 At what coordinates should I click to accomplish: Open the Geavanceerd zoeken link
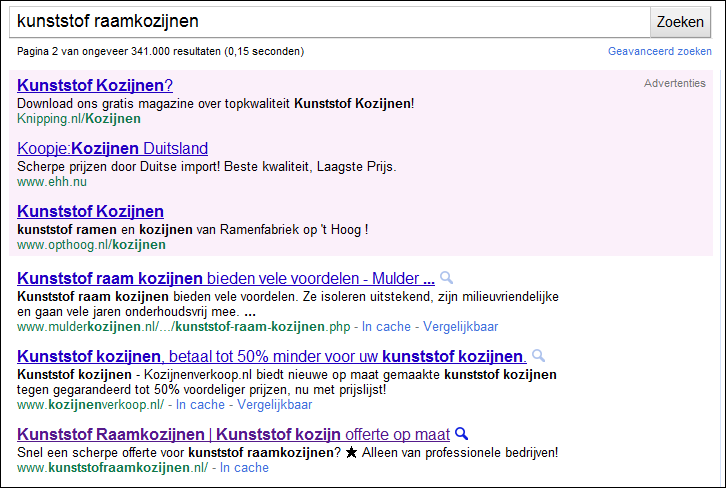click(660, 51)
